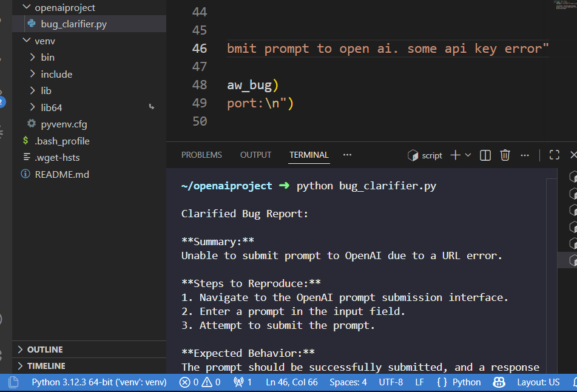577x392 pixels.
Task: Expand the TIMELINE section
Action: [46, 366]
